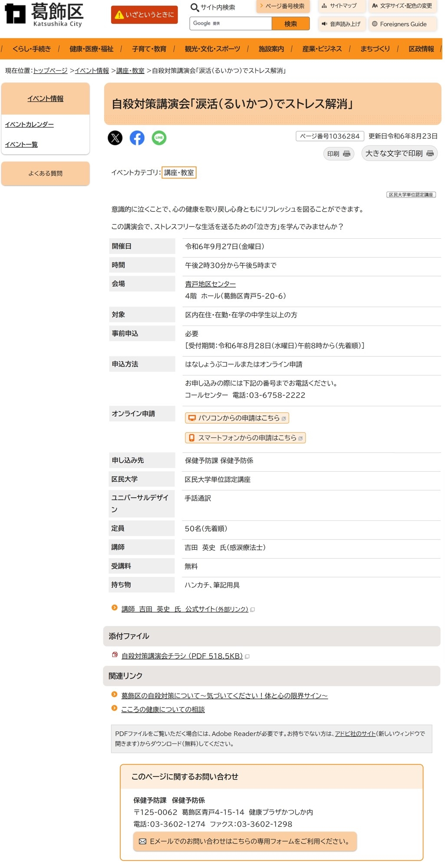This screenshot has height=868, width=448.
Task: Open the くらし・手続き menu
Action: [32, 49]
